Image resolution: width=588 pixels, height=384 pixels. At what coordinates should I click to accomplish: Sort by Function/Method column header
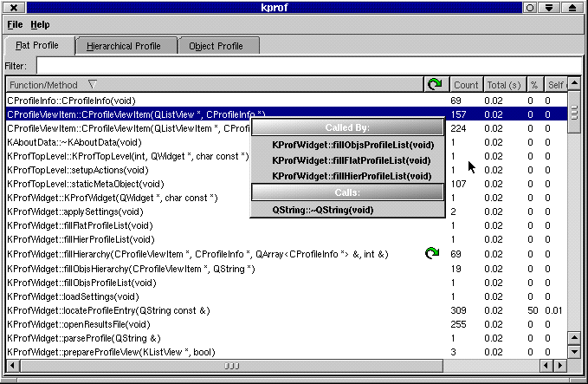pyautogui.click(x=215, y=85)
